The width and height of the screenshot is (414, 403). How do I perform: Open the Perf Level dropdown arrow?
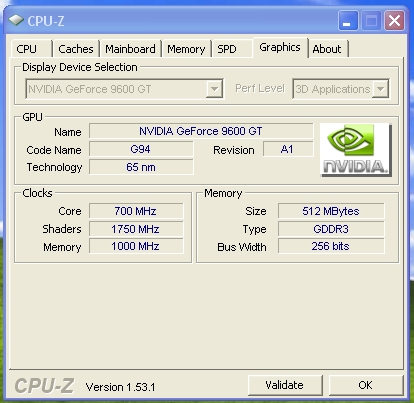click(380, 89)
